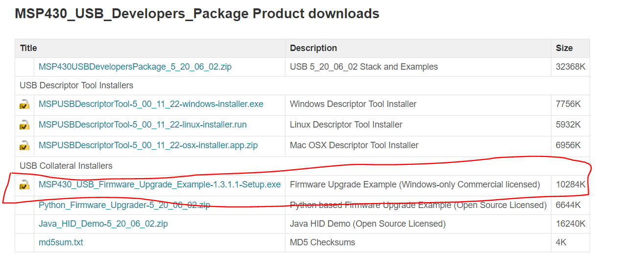The image size is (644, 262).
Task: Download MSP430USBDevelopersPackage_5_20_06_02.zip
Action: pos(135,67)
